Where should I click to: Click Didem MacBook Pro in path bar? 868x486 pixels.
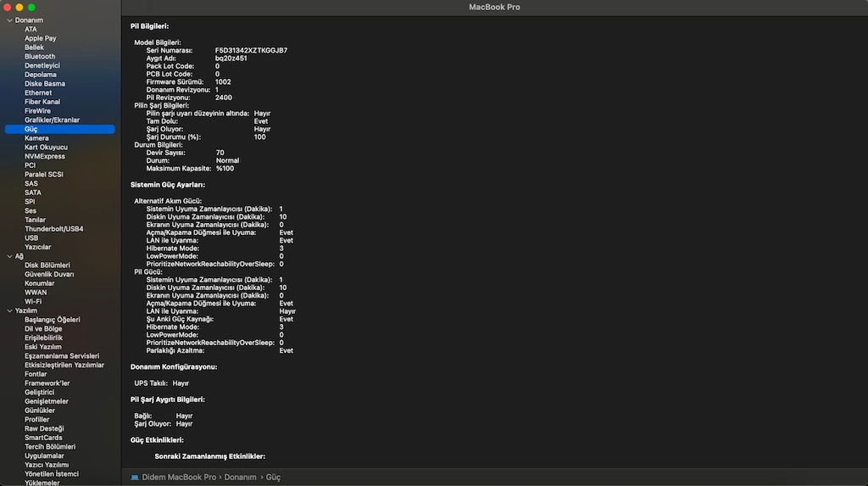tap(179, 478)
